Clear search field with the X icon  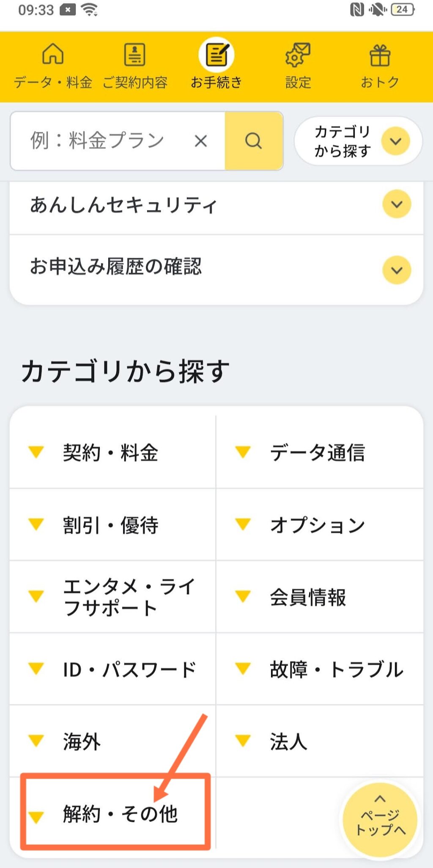pyautogui.click(x=201, y=141)
